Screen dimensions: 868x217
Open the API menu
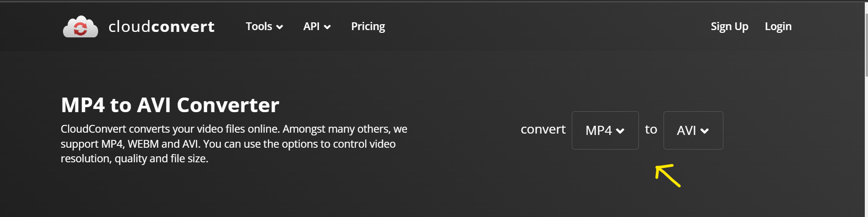[317, 26]
